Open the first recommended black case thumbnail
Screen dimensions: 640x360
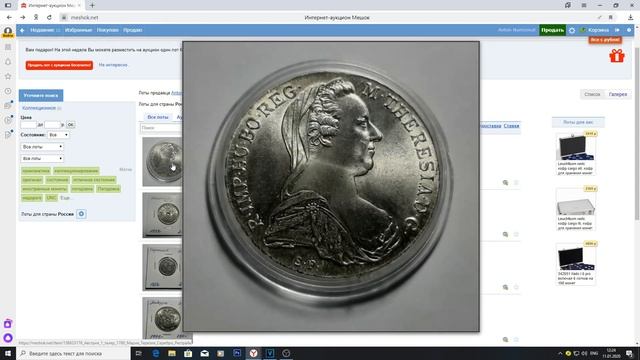tap(576, 147)
